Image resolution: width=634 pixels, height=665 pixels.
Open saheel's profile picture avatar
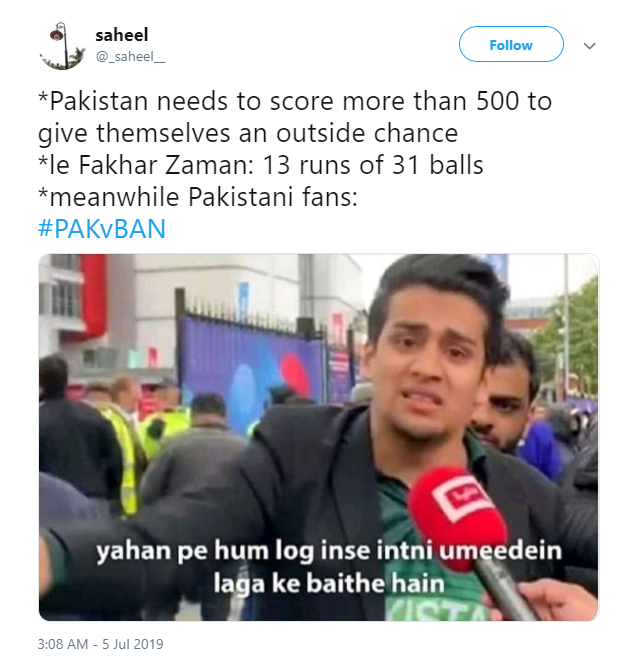pos(62,46)
